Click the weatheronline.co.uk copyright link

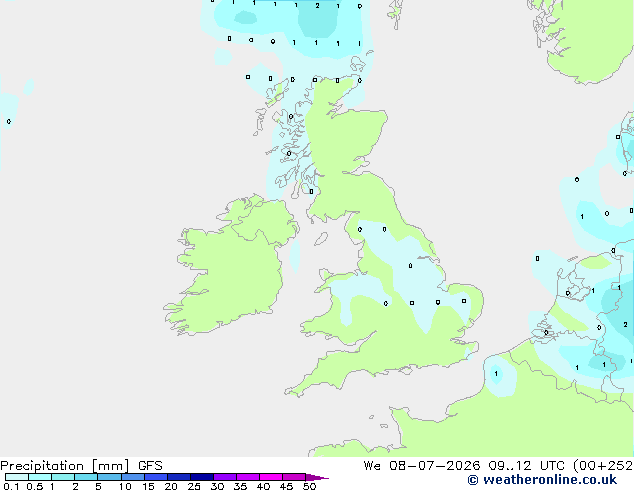[542, 480]
